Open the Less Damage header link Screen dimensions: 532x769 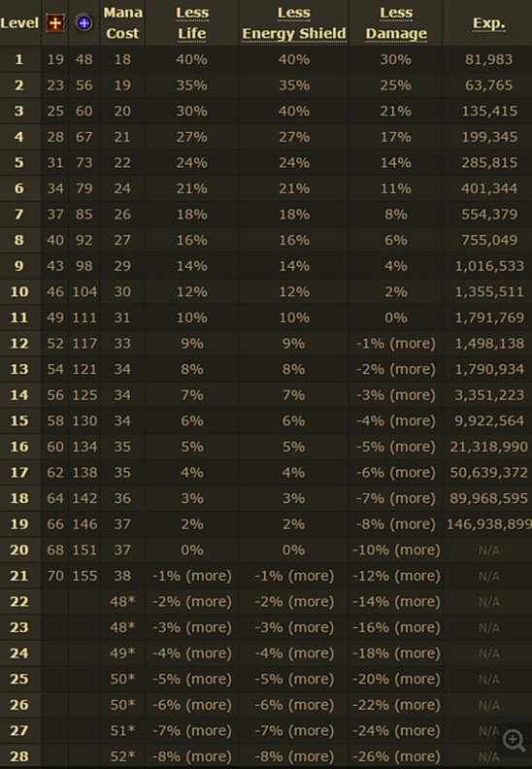point(396,23)
